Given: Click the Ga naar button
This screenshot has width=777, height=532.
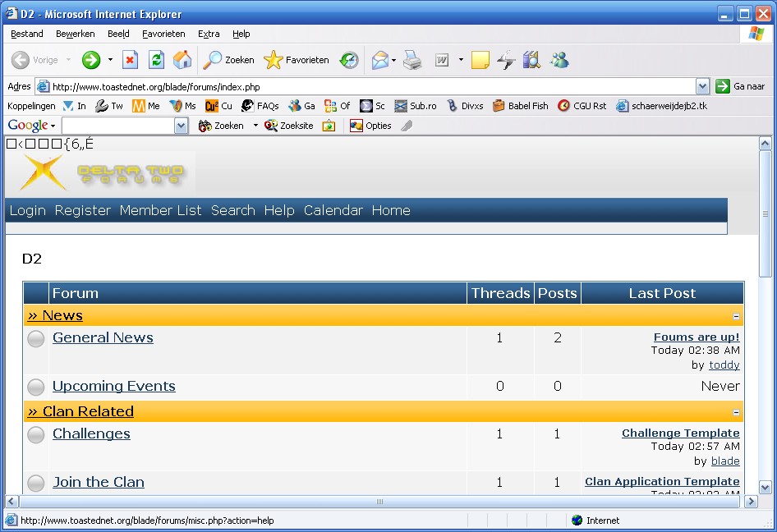Looking at the screenshot, I should click(x=740, y=86).
